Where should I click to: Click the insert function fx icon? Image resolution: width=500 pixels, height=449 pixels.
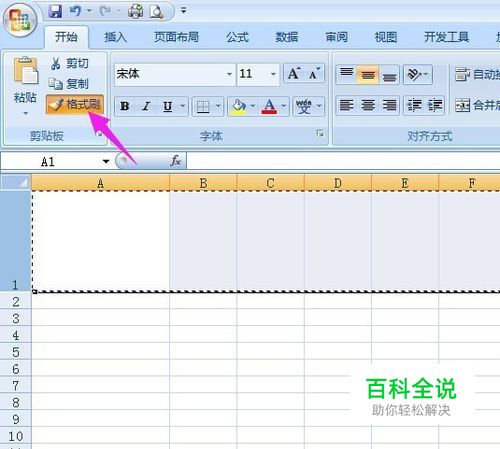point(175,161)
